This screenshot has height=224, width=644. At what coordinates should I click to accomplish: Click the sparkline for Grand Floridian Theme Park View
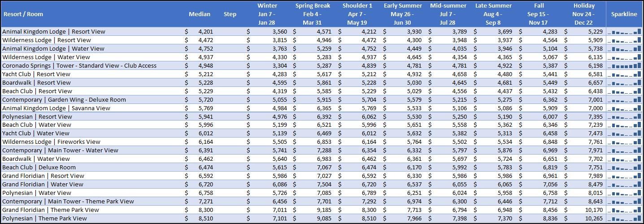(x=624, y=210)
